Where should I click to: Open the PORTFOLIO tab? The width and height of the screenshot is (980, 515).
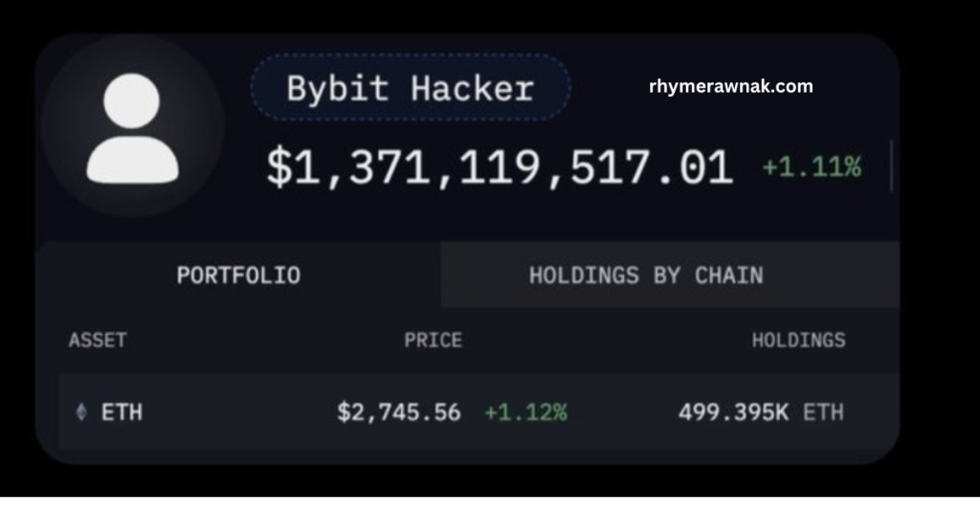[238, 275]
